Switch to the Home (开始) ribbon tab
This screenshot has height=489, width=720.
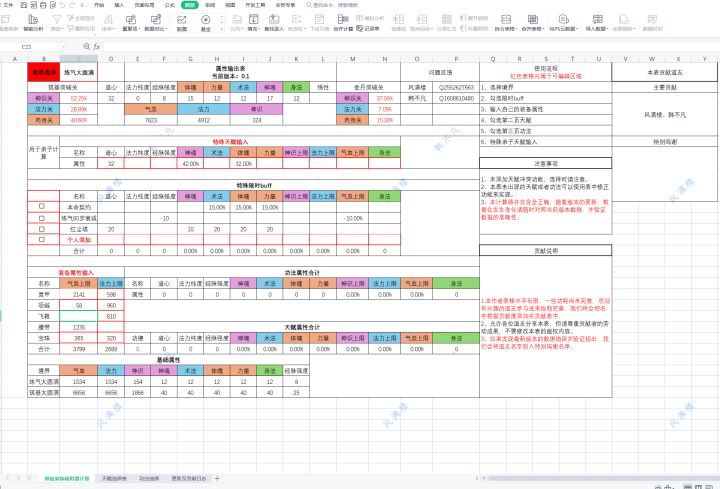(99, 5)
